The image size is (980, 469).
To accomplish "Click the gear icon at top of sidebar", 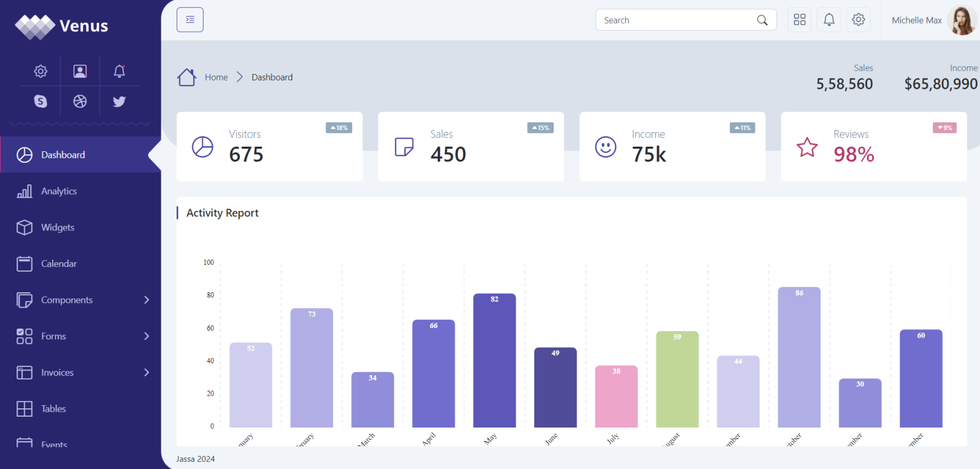I will point(40,71).
